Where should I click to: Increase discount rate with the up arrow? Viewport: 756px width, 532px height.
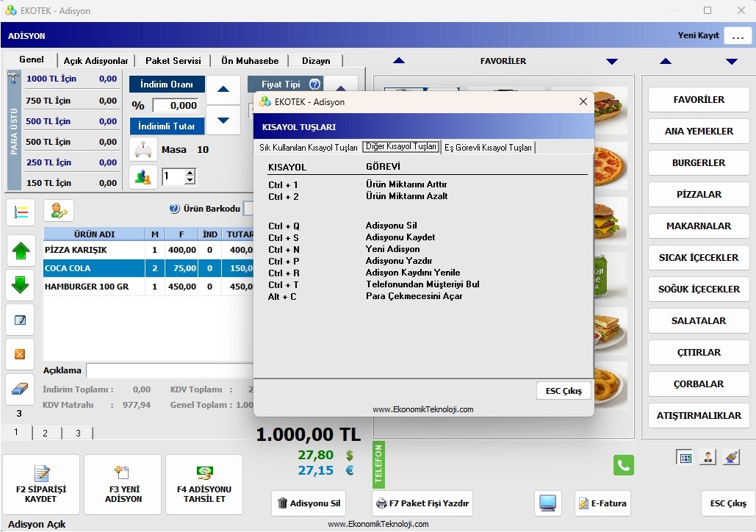coord(223,90)
